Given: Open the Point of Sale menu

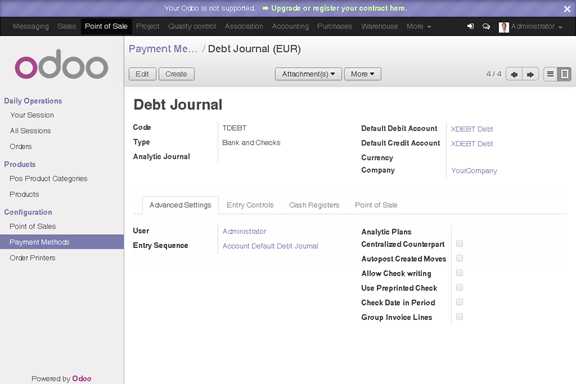Looking at the screenshot, I should (x=106, y=26).
